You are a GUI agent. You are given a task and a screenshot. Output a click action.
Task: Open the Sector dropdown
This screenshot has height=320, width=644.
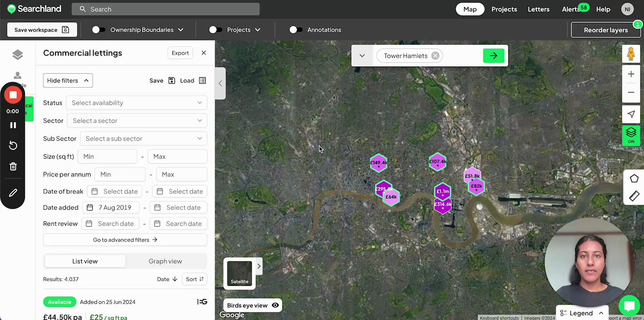(137, 120)
